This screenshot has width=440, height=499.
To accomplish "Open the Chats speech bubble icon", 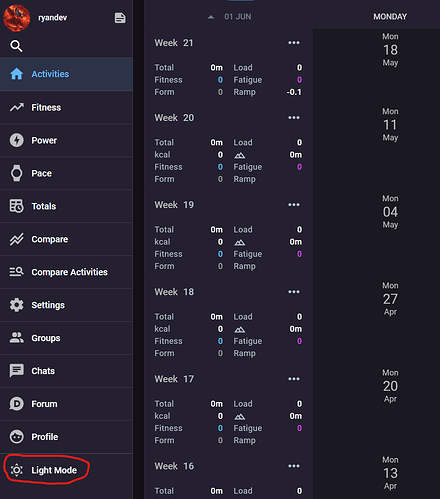I will click(16, 371).
